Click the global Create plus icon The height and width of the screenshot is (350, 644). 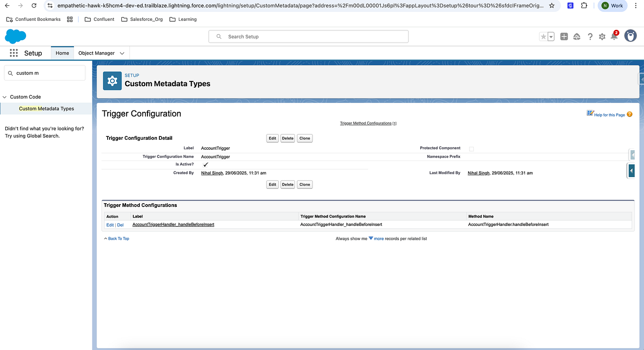[x=564, y=36]
